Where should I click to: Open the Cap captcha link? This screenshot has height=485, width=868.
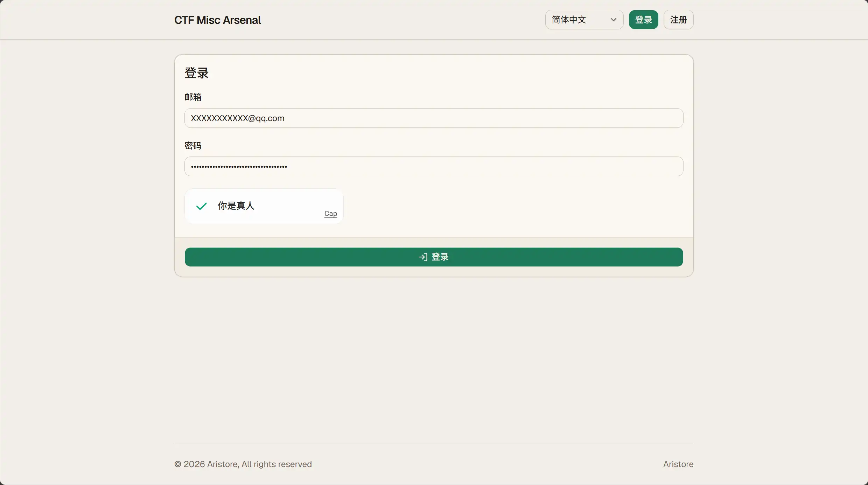coord(330,214)
